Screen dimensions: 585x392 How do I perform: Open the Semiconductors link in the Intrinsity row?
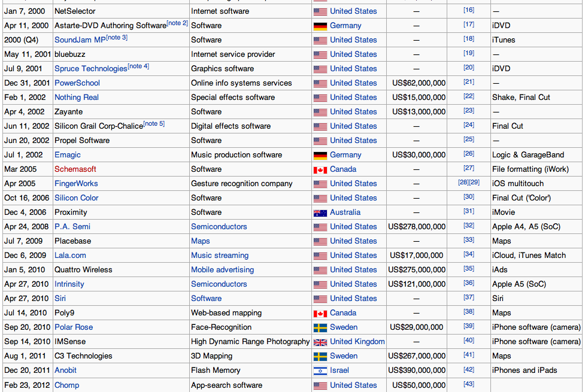click(219, 284)
